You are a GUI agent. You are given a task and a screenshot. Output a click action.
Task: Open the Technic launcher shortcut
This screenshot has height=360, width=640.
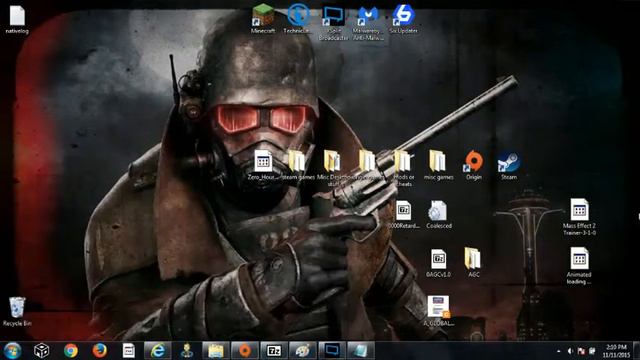coord(297,18)
